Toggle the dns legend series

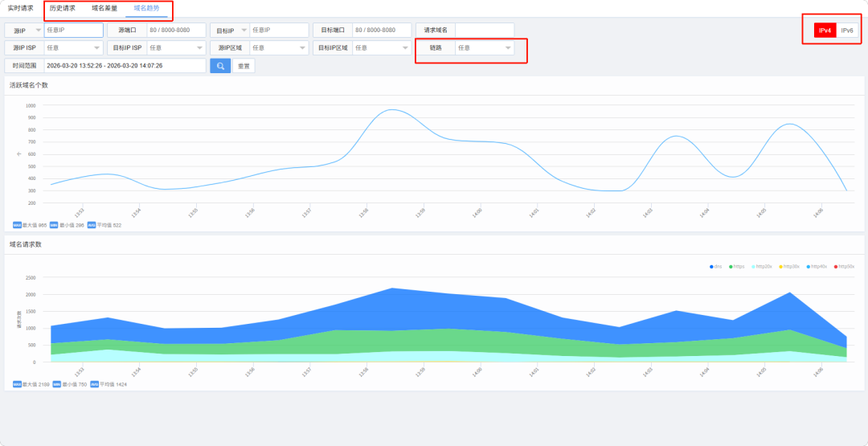[715, 267]
